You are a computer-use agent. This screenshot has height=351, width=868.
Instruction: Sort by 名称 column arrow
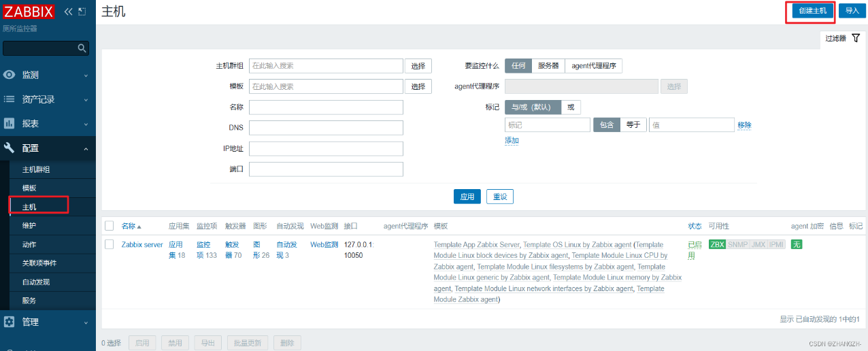pos(139,227)
